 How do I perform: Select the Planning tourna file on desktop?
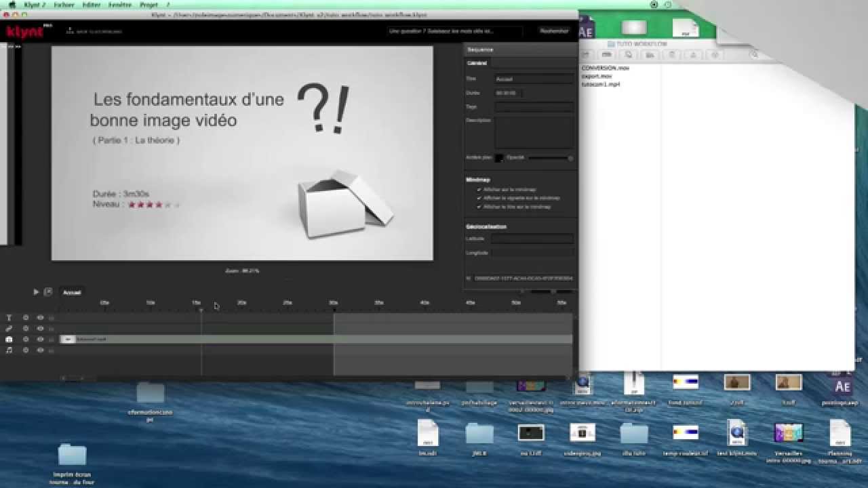tap(840, 441)
